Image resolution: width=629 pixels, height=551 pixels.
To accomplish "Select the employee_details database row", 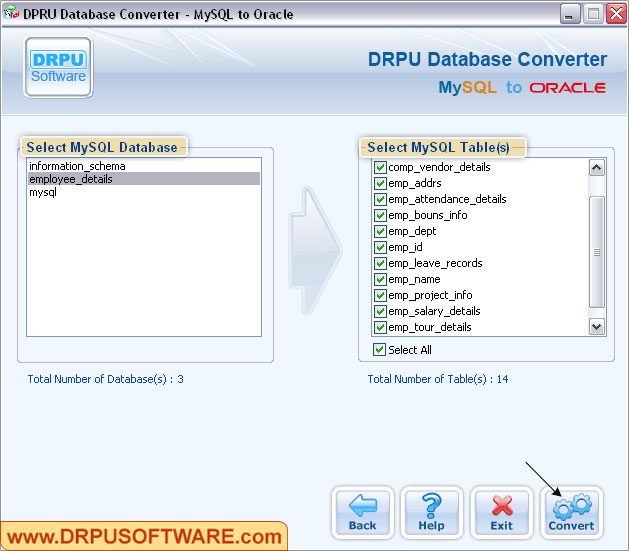I will coord(144,179).
